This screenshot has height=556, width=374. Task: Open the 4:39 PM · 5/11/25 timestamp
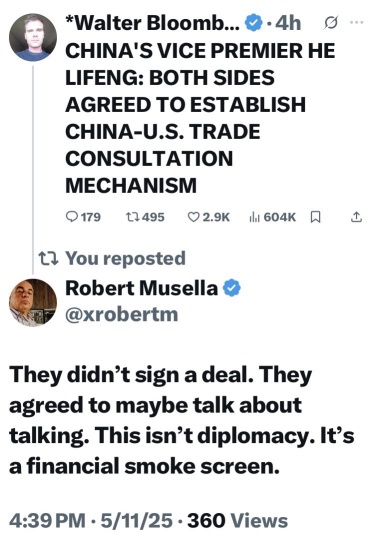[91, 521]
